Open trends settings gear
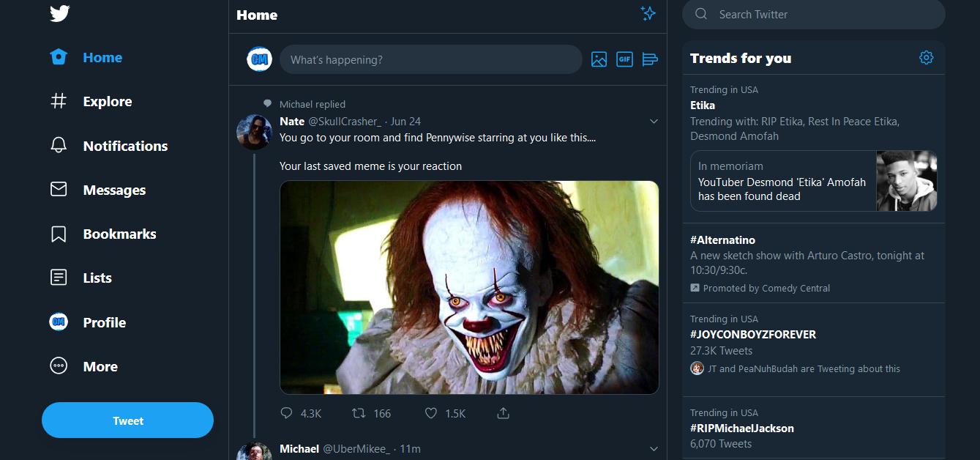Image resolution: width=980 pixels, height=460 pixels. point(927,58)
